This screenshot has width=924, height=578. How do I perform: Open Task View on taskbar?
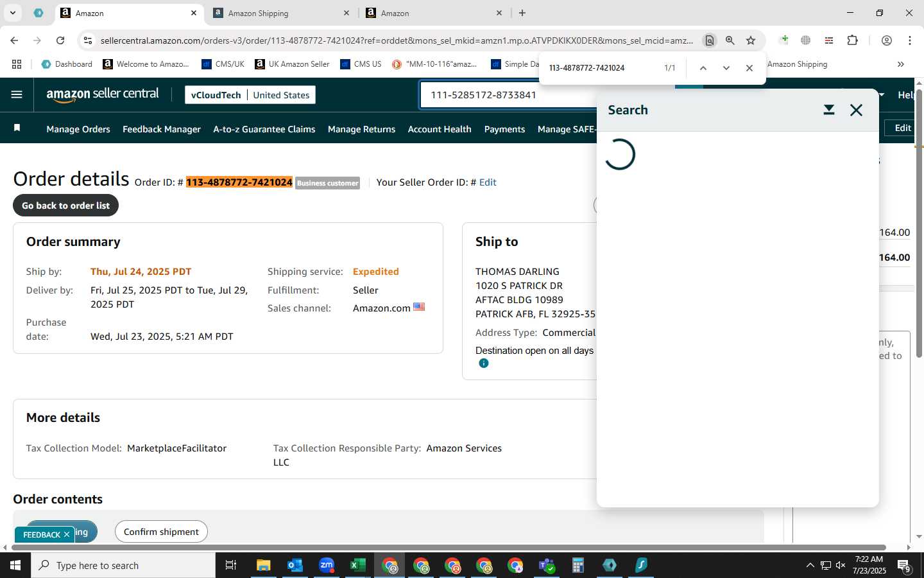231,565
